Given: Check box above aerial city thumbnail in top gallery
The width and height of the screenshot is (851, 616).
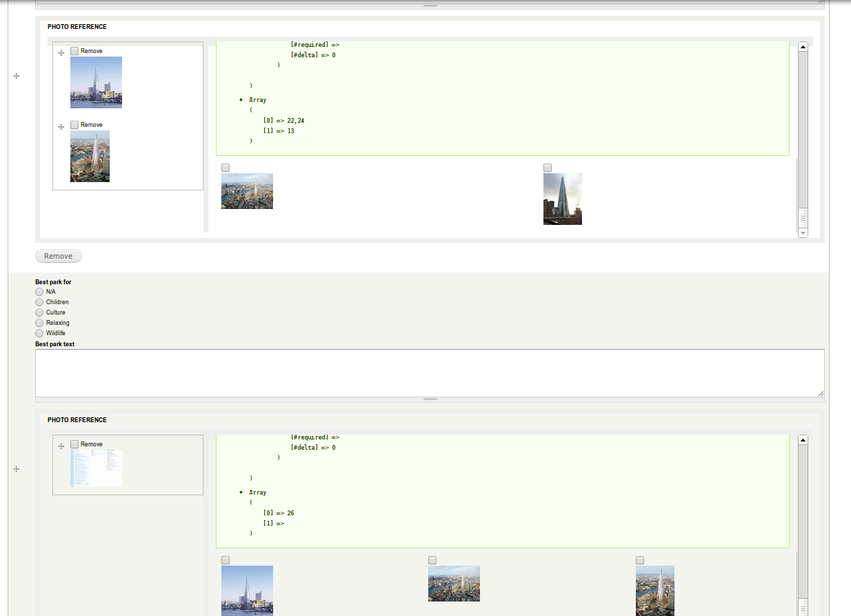Looking at the screenshot, I should (x=226, y=168).
